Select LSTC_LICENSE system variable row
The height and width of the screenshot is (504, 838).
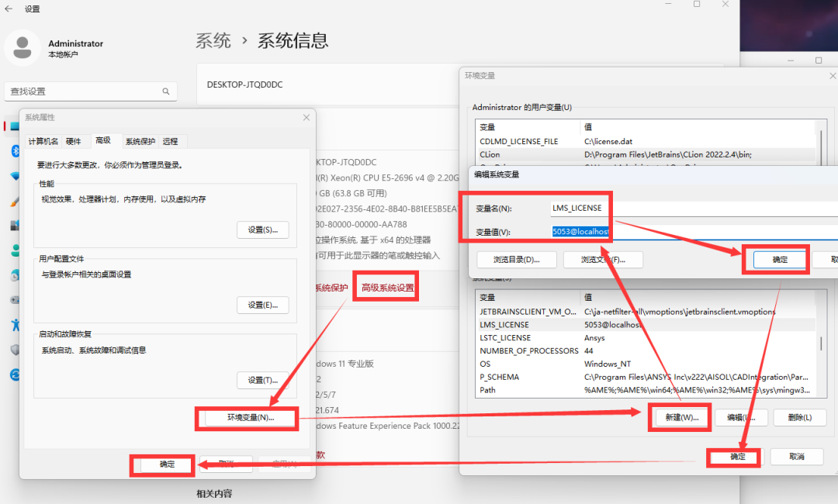645,338
